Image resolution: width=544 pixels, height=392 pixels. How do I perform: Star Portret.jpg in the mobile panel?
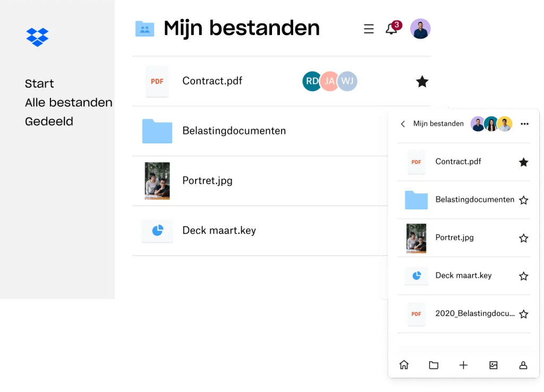point(523,238)
